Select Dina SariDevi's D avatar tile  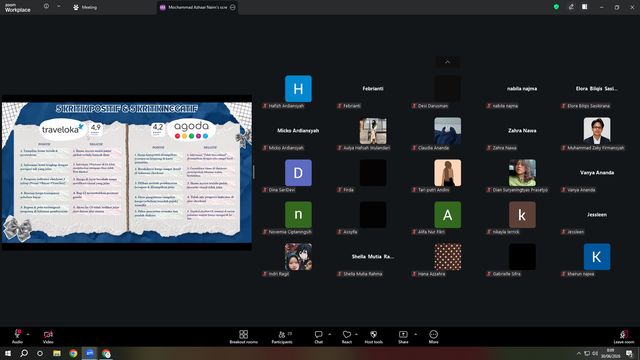[298, 173]
